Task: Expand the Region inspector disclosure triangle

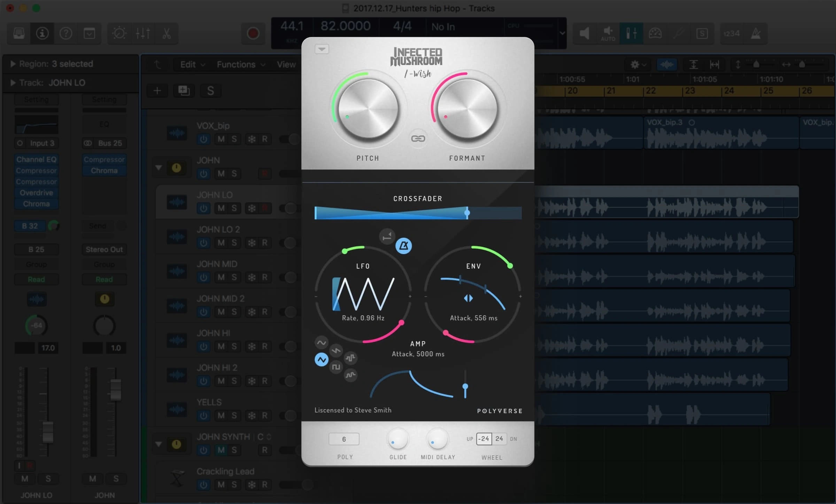Action: [x=13, y=64]
